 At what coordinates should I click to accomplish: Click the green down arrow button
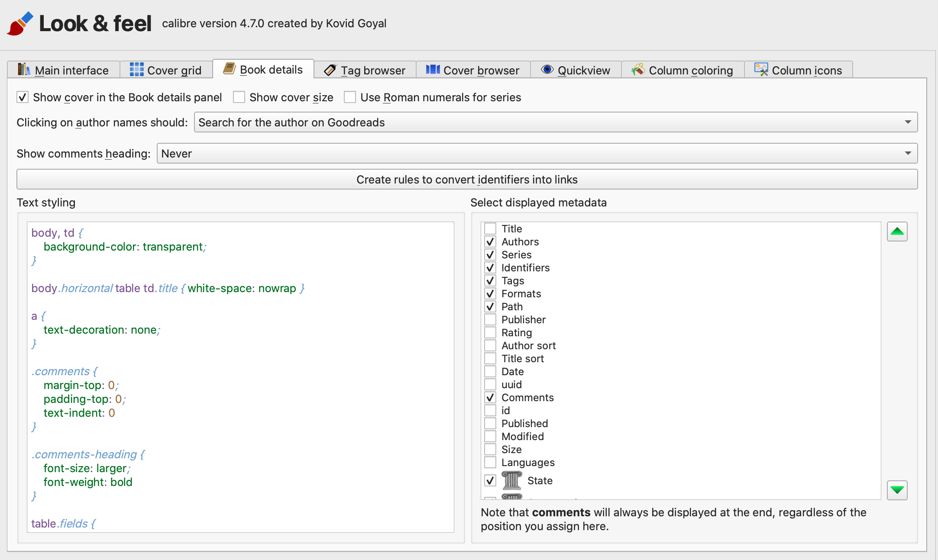897,490
